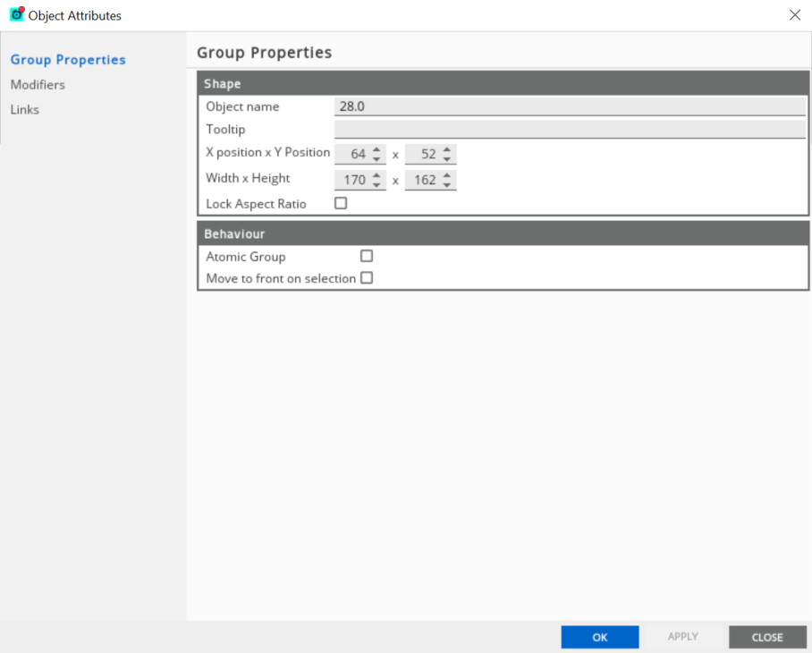Click into the Tooltip text field

coord(570,130)
